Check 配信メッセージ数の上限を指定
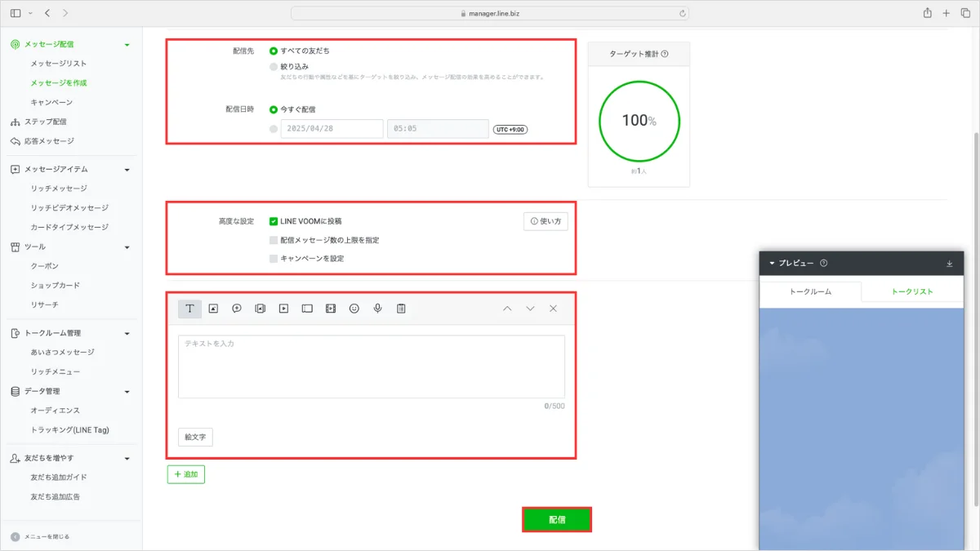Image resolution: width=980 pixels, height=551 pixels. [274, 240]
